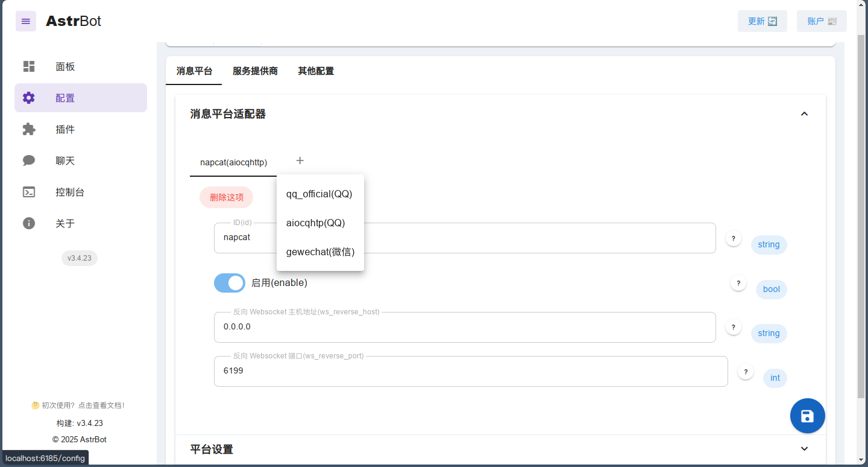The width and height of the screenshot is (868, 467).
Task: Click the blue floating save icon
Action: [807, 416]
